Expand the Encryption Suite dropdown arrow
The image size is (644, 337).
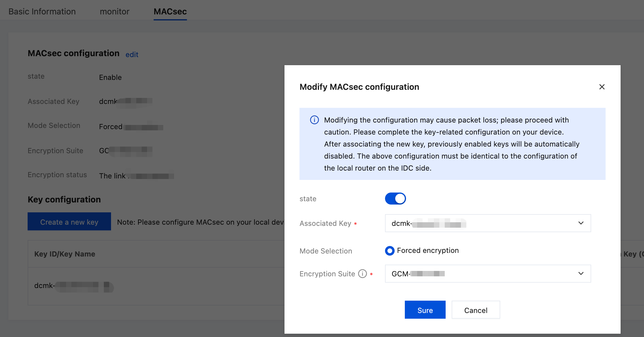[581, 274]
